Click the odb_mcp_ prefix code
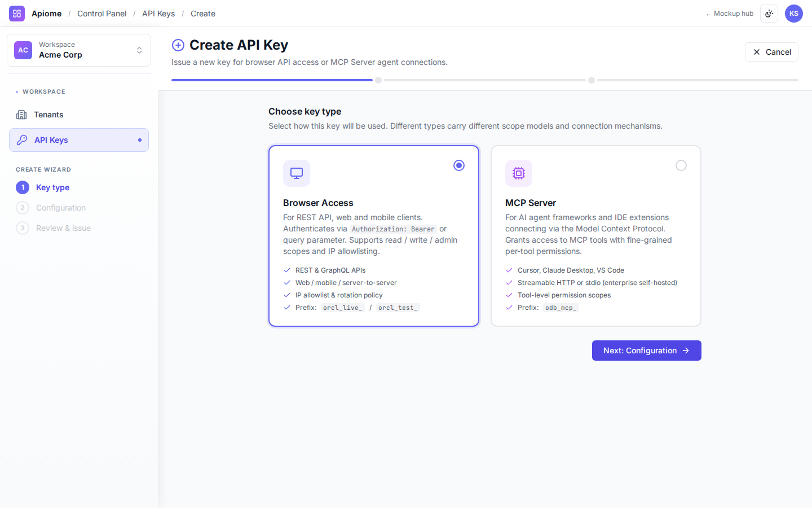812x508 pixels. click(561, 308)
